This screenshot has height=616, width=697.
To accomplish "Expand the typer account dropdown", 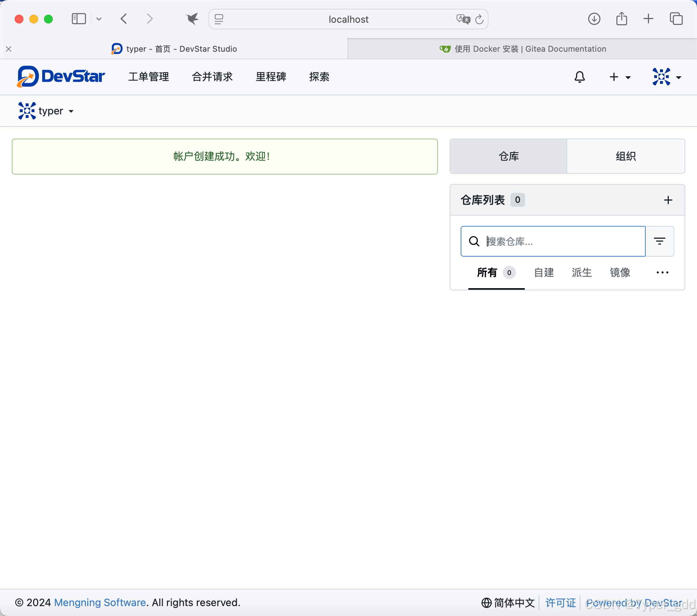I will 71,111.
